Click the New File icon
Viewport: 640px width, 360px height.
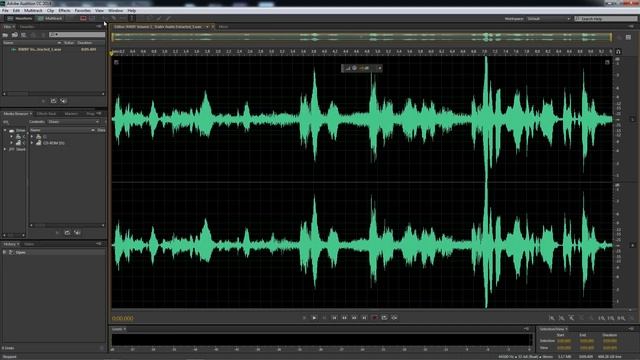click(24, 35)
